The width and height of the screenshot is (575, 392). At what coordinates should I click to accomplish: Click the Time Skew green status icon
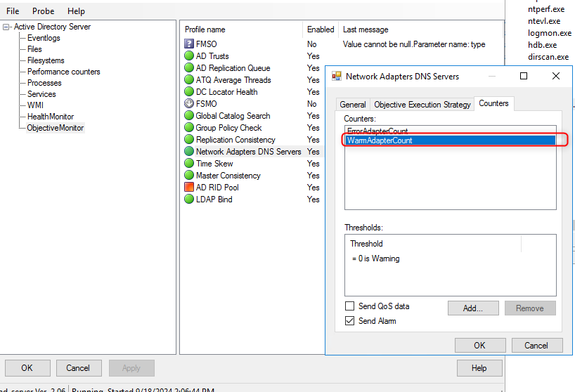189,164
